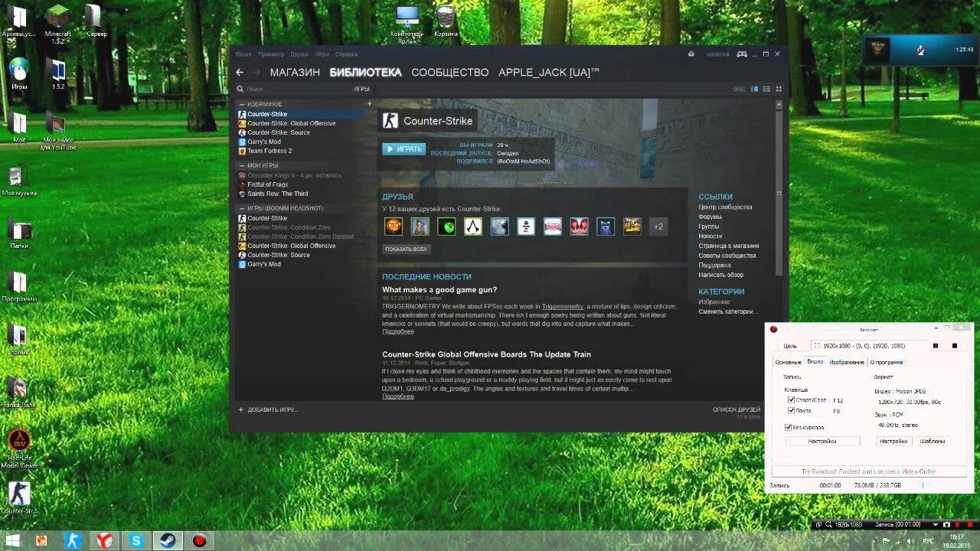Click the Steam library search field

click(x=299, y=89)
